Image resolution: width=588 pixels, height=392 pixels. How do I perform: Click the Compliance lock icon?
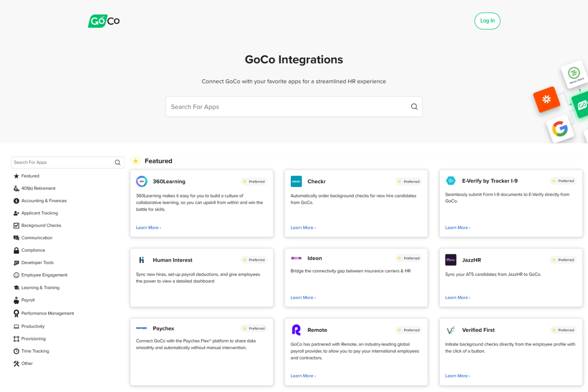(16, 250)
